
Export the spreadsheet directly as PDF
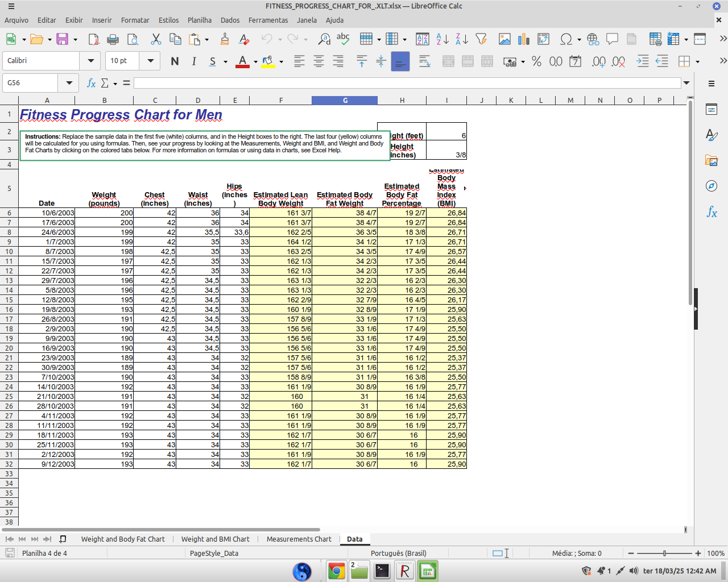click(x=93, y=39)
